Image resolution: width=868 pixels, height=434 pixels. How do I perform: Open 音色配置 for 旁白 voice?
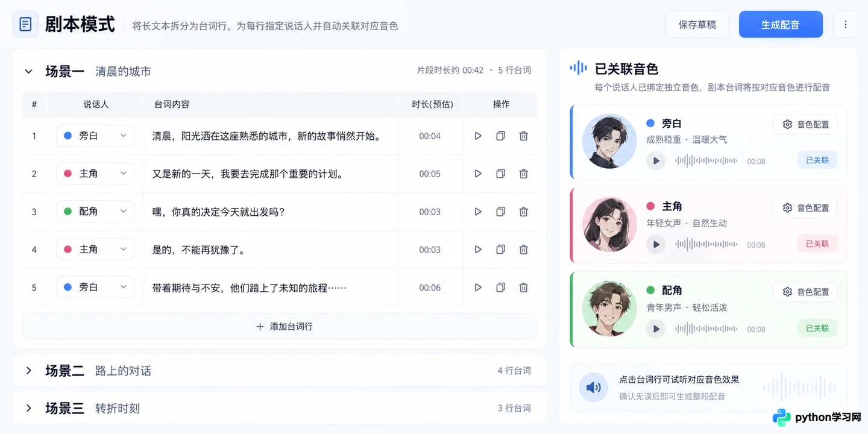coord(805,124)
